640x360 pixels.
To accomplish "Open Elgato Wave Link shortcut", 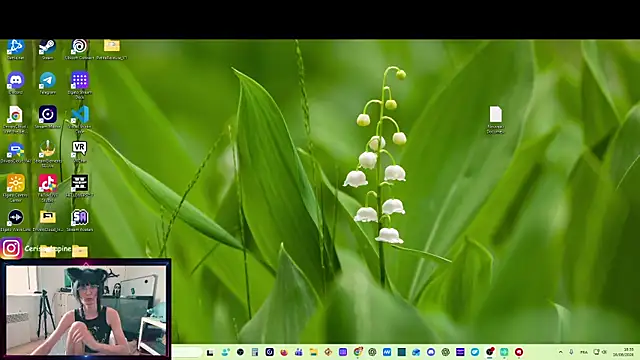I will pyautogui.click(x=16, y=220).
